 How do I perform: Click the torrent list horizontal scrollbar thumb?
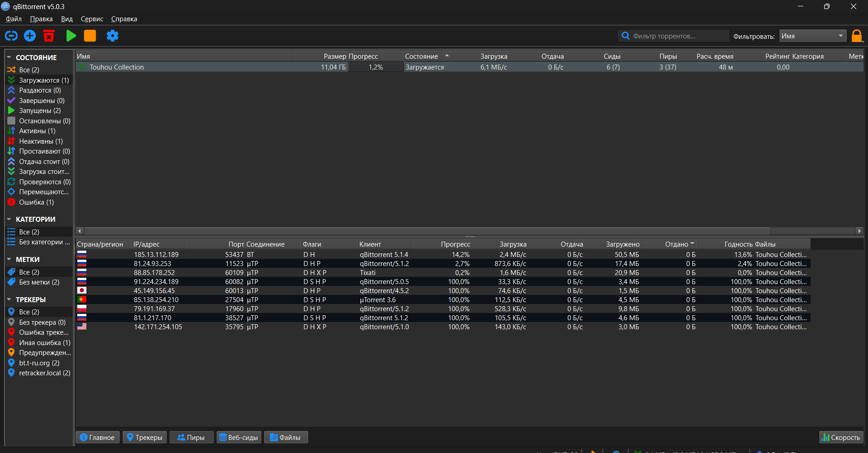(x=427, y=231)
